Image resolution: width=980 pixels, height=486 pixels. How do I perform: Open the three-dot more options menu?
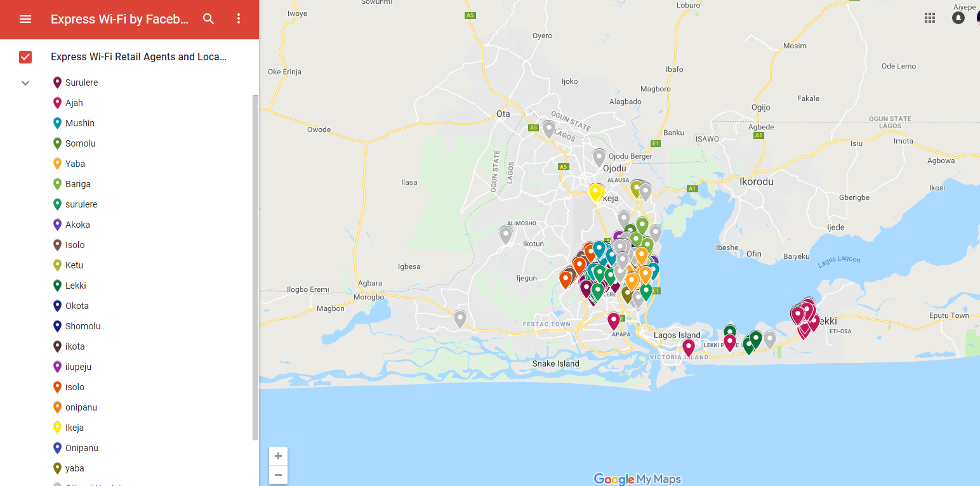239,19
